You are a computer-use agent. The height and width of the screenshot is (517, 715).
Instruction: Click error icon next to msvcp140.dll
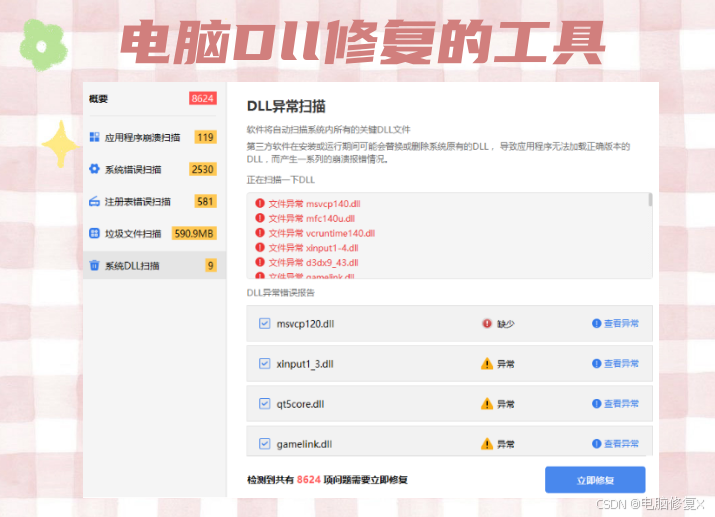[x=260, y=203]
